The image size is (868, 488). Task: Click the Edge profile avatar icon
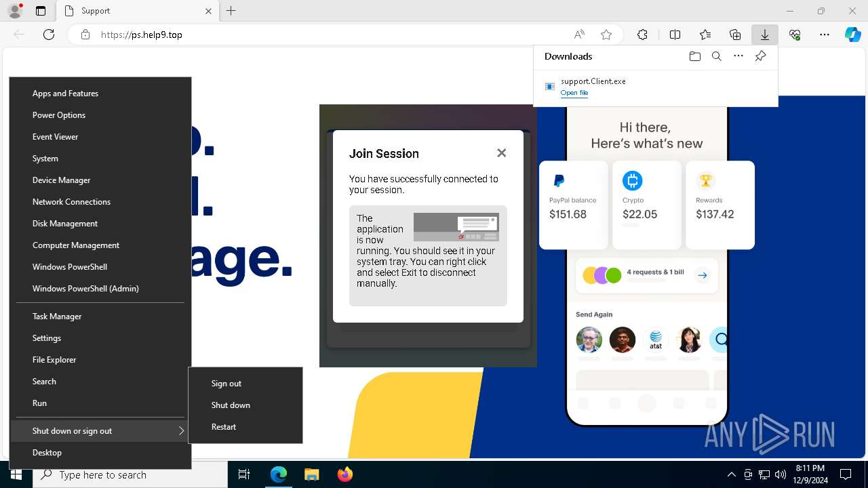click(x=14, y=11)
